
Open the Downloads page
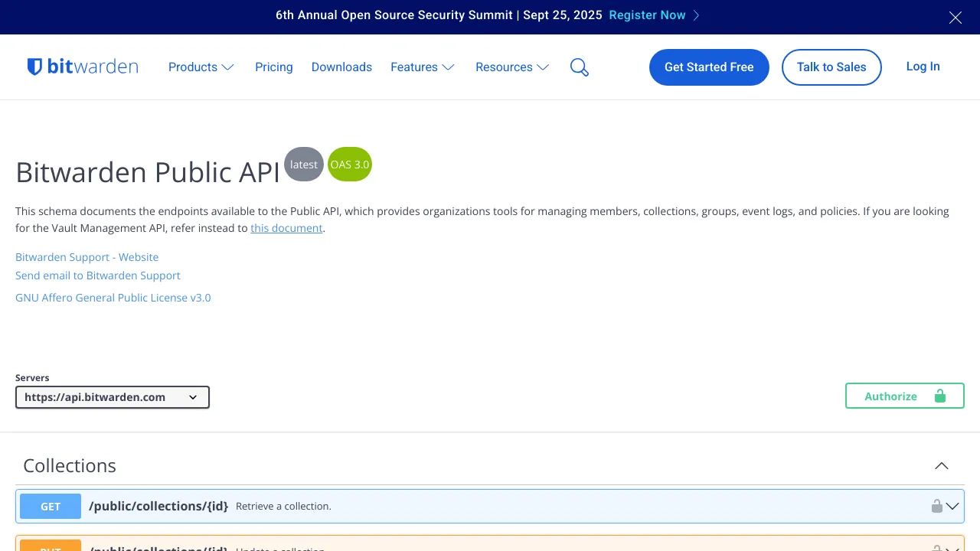[341, 67]
